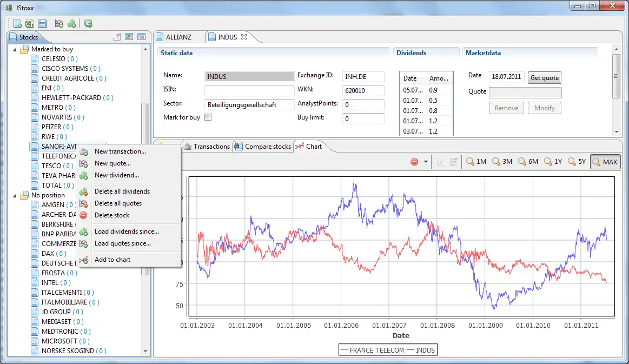Click the Excel export toolbar icon
Image resolution: width=629 pixels, height=364 pixels.
[30, 23]
